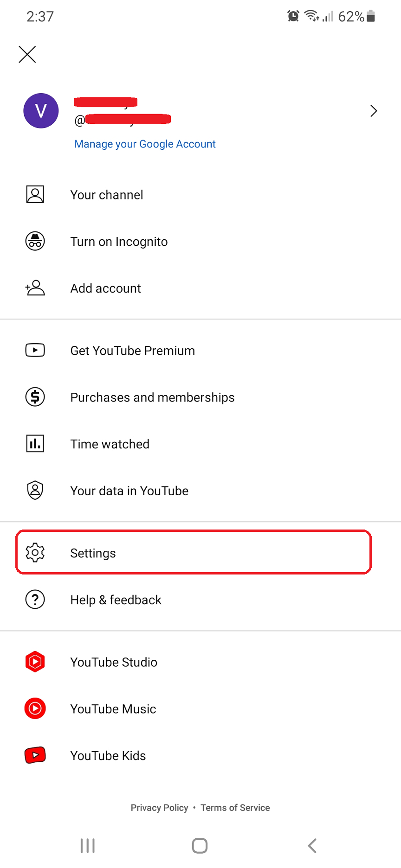401x868 pixels.
Task: Tap the Add account icon
Action: click(x=35, y=288)
